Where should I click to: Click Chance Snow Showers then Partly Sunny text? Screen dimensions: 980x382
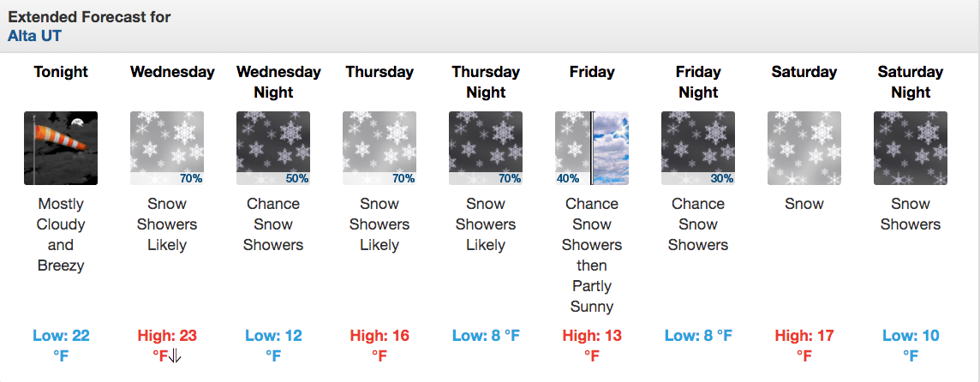[x=592, y=255]
